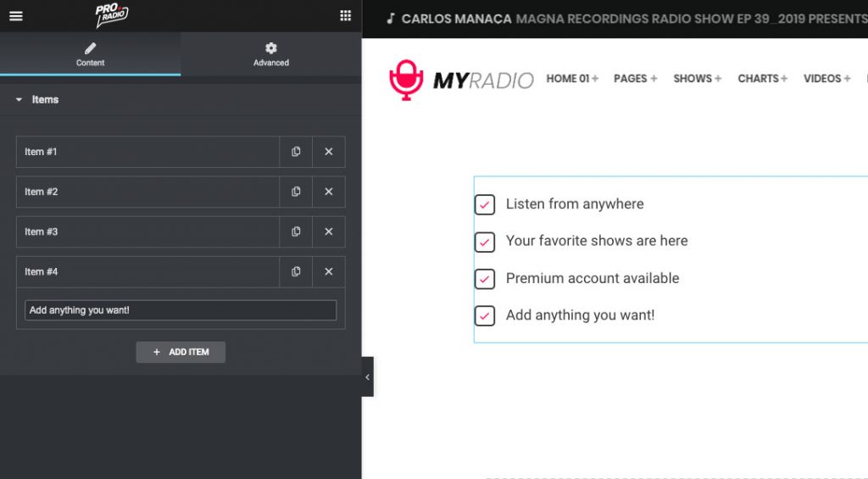This screenshot has height=479, width=868.
Task: Open the Shows navigation menu
Action: point(697,78)
